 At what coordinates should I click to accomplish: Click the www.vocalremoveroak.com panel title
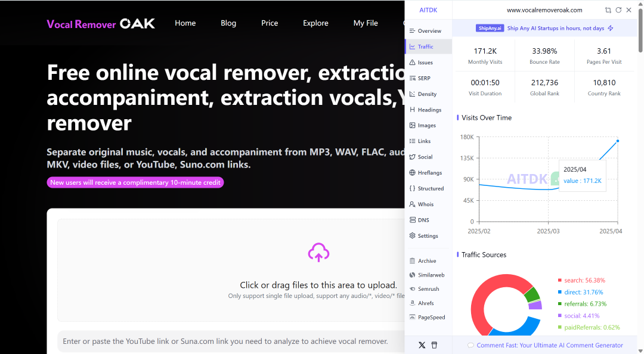click(x=544, y=10)
